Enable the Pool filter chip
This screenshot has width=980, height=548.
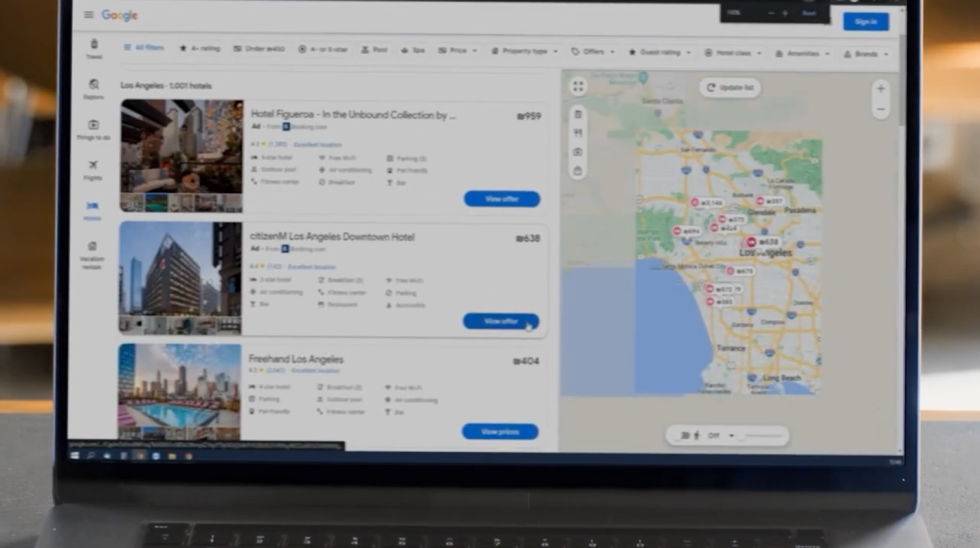point(374,50)
